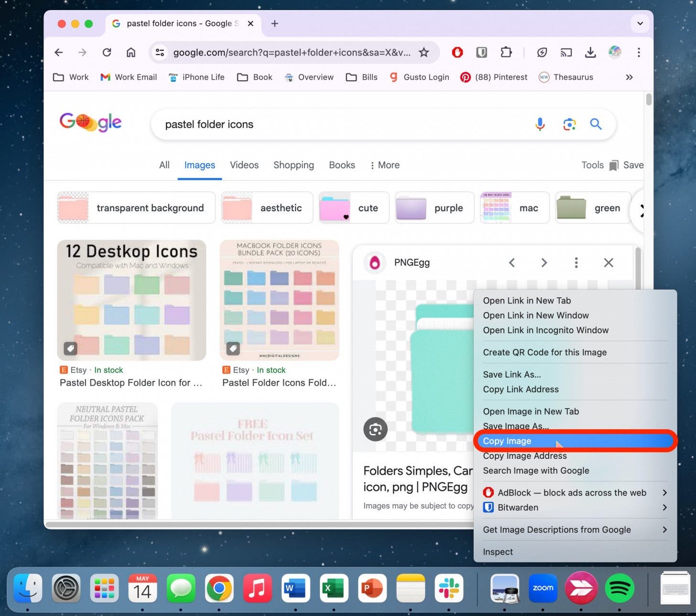Click the Tools button on results page
Viewport: 696px width, 616px height.
(x=592, y=165)
